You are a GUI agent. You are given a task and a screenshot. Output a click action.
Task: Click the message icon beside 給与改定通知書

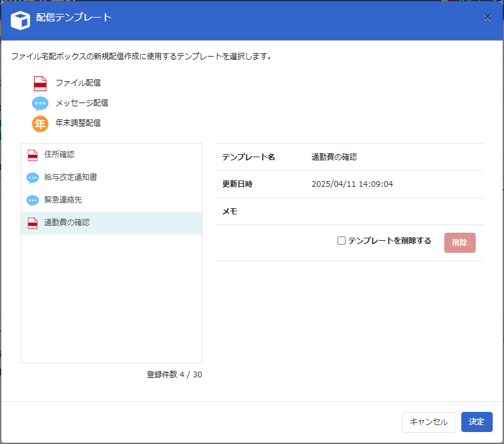33,178
